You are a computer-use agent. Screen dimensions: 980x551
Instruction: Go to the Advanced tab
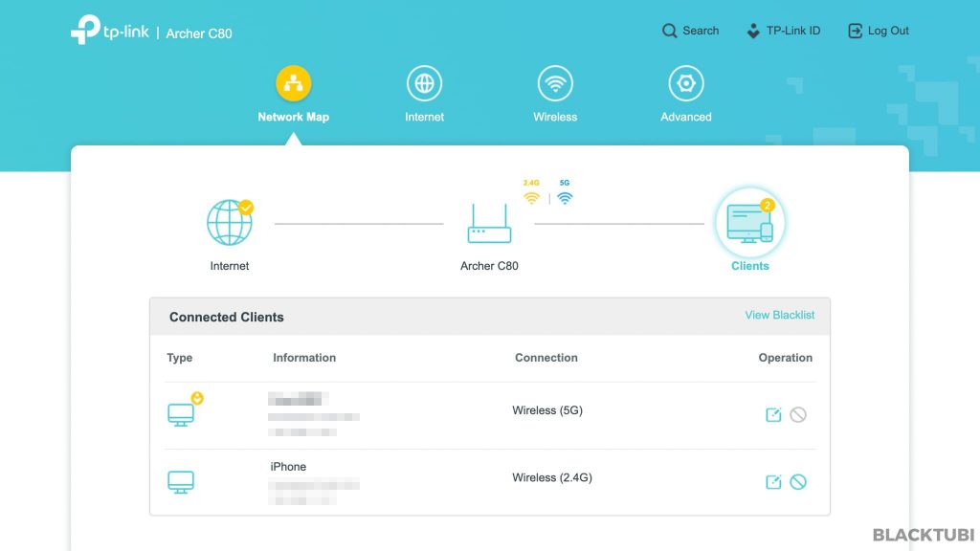click(685, 95)
